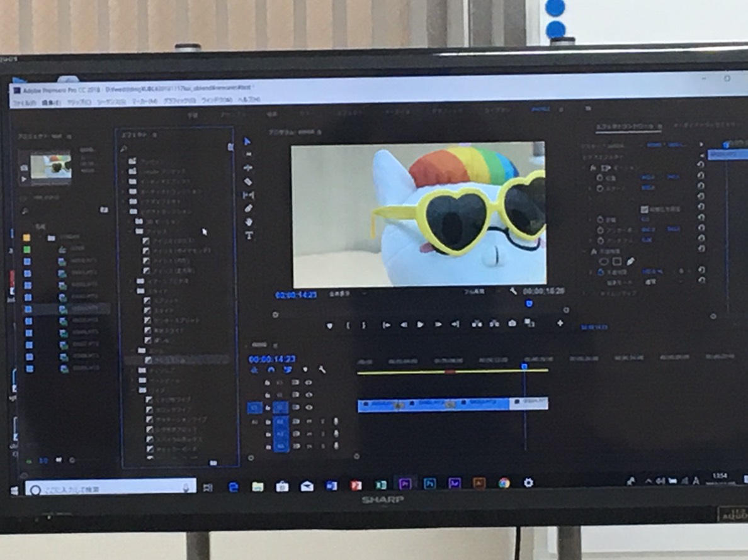
Task: Select the Pen tool in the toolbar
Action: [x=249, y=208]
